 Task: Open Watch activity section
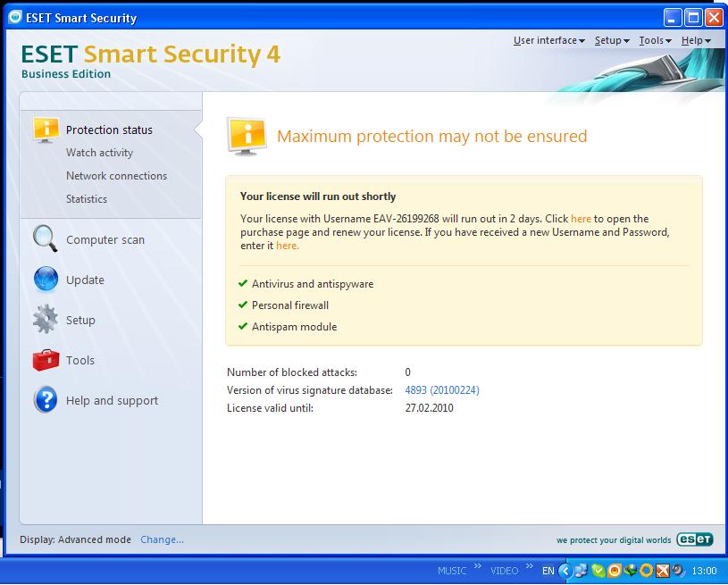coord(99,153)
